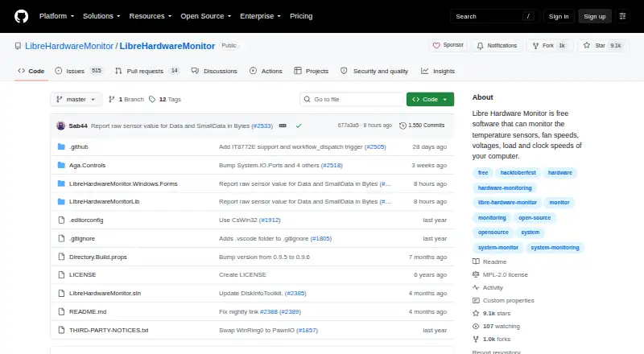Star the LibreHardwareMonitor repository
644x354 pixels.
coord(603,46)
